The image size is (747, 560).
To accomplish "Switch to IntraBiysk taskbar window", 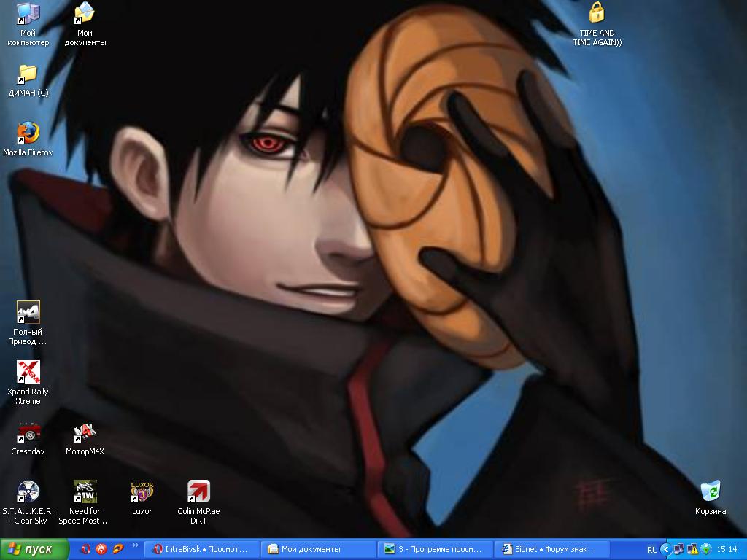I will (x=200, y=549).
